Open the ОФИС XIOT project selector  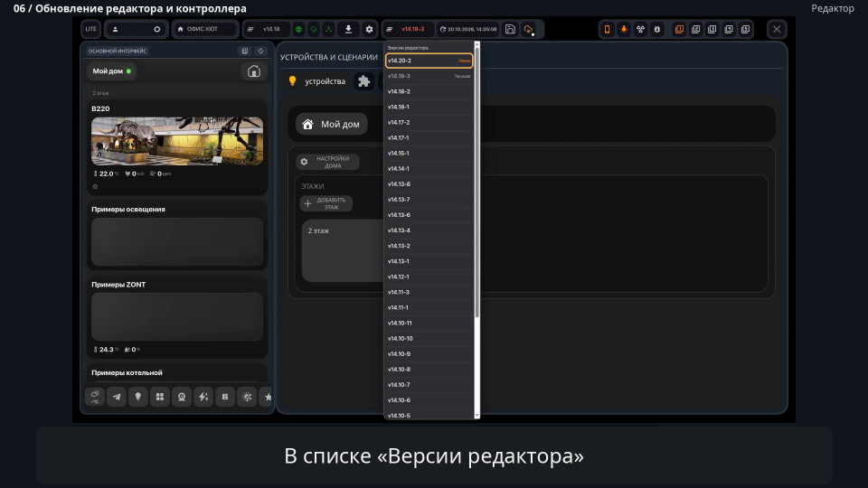pyautogui.click(x=205, y=29)
